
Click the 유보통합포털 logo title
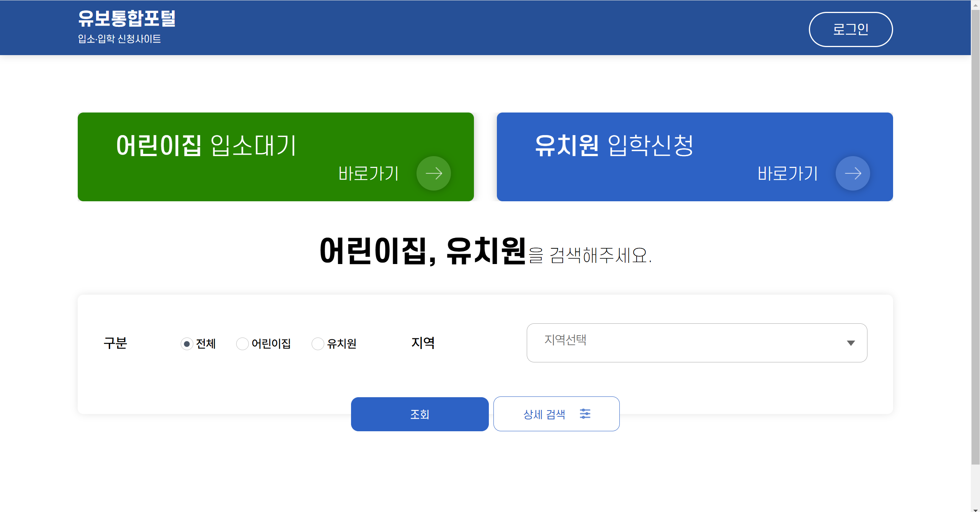pos(127,18)
